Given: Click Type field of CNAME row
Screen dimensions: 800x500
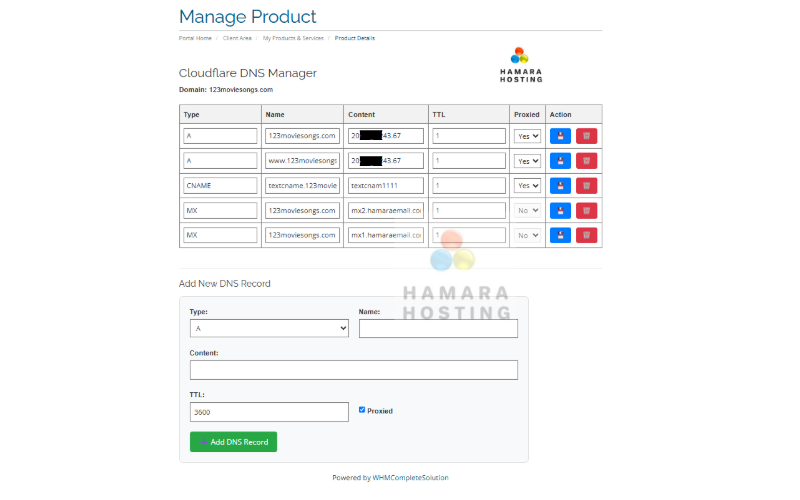Looking at the screenshot, I should (x=220, y=186).
